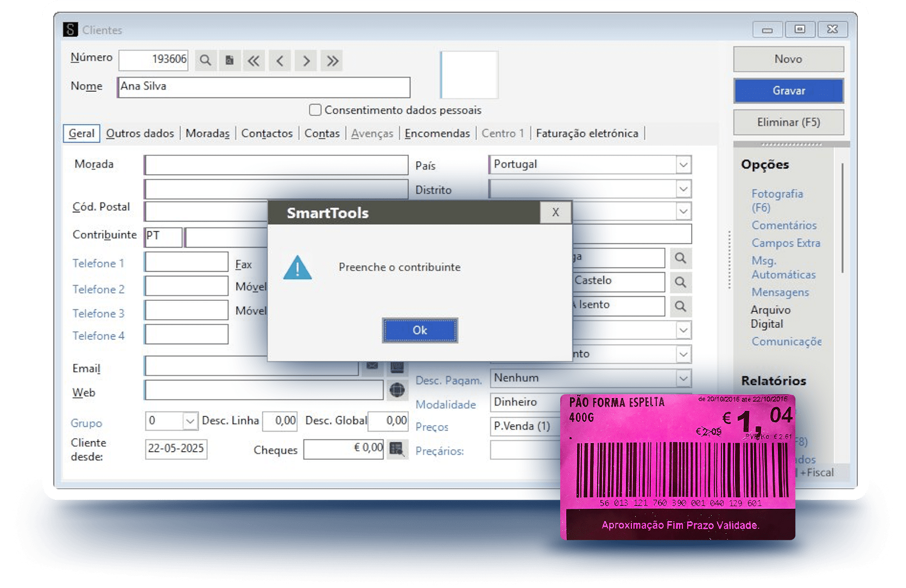Click the client report document icon

[229, 60]
